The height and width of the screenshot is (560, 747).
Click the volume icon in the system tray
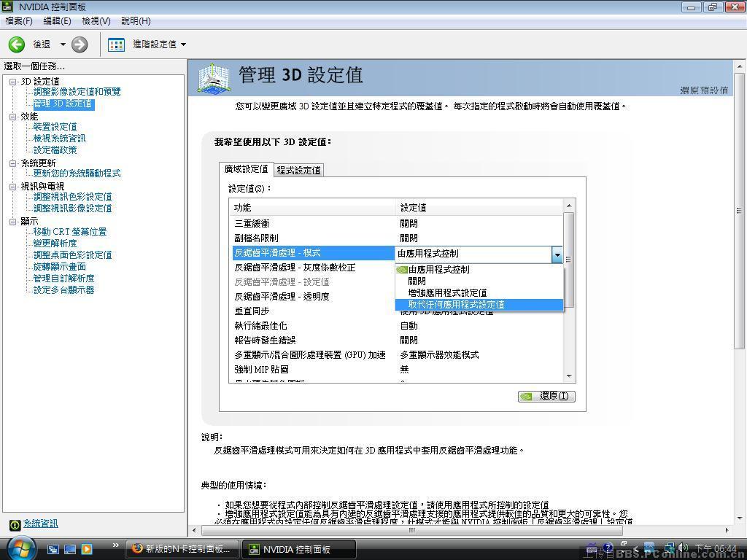click(683, 547)
